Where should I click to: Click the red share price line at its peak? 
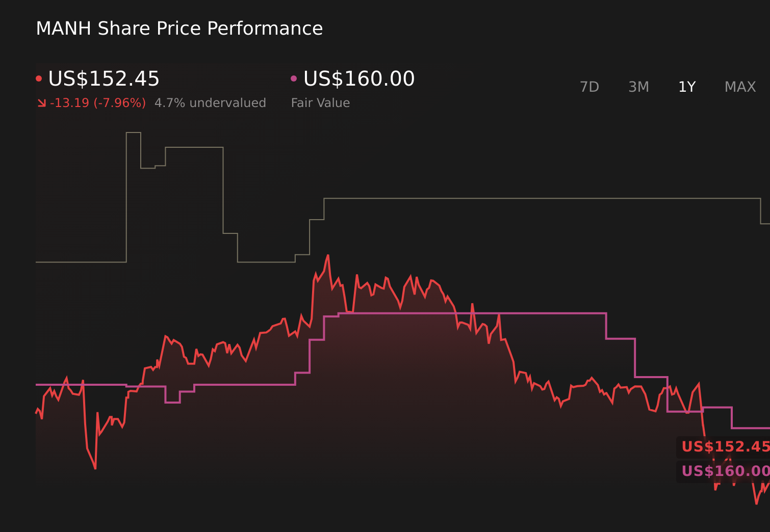pos(328,255)
